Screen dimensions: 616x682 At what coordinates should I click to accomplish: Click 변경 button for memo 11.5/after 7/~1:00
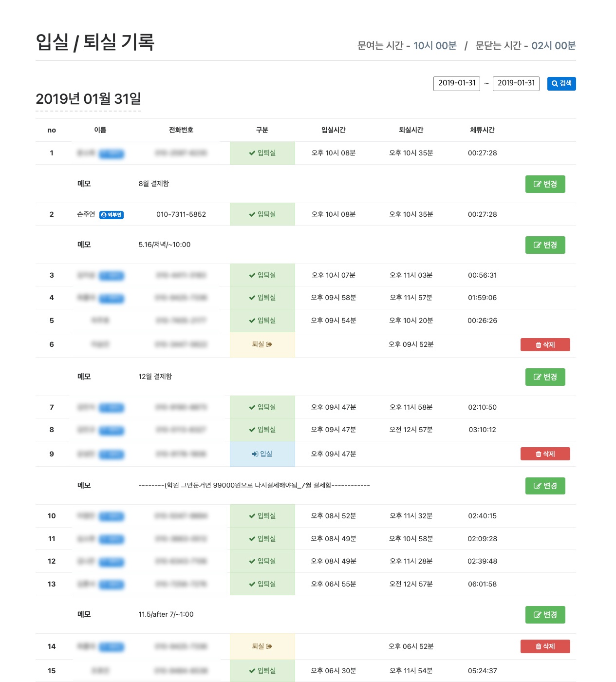pyautogui.click(x=545, y=615)
